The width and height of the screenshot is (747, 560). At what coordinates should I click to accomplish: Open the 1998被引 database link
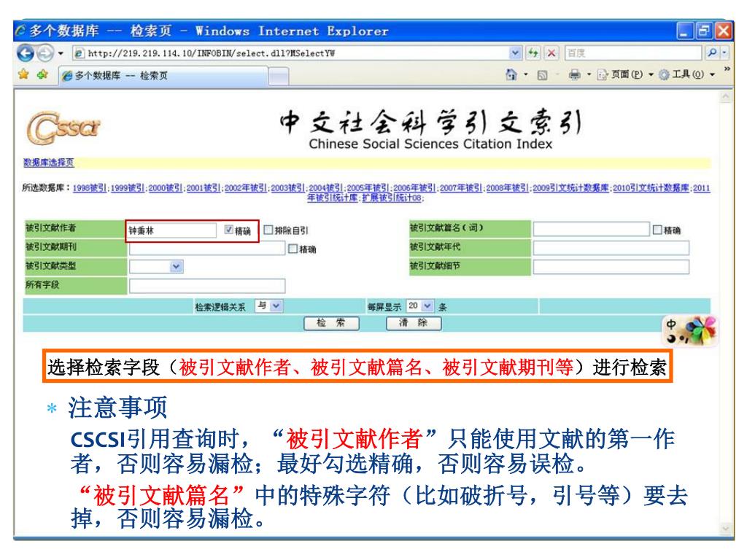pos(90,188)
